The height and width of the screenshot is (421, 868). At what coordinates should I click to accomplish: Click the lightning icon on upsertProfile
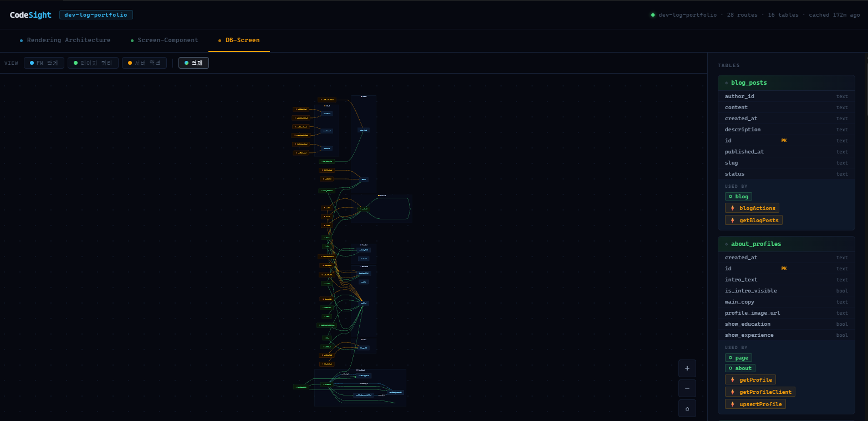[x=733, y=404]
